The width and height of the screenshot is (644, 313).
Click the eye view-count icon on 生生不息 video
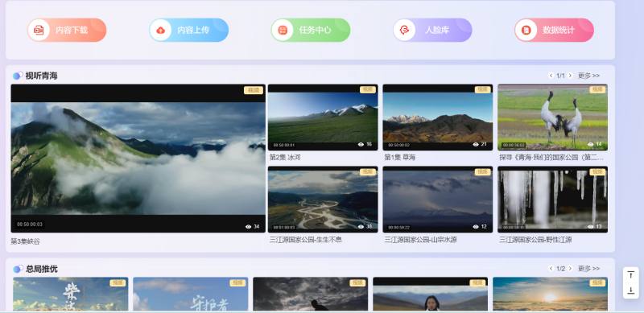pos(361,226)
